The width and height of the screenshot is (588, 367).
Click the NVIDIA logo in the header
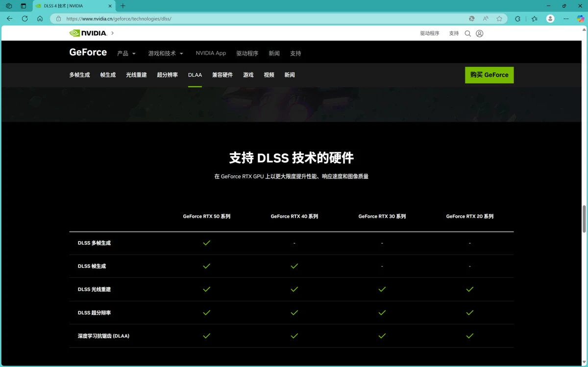[88, 33]
